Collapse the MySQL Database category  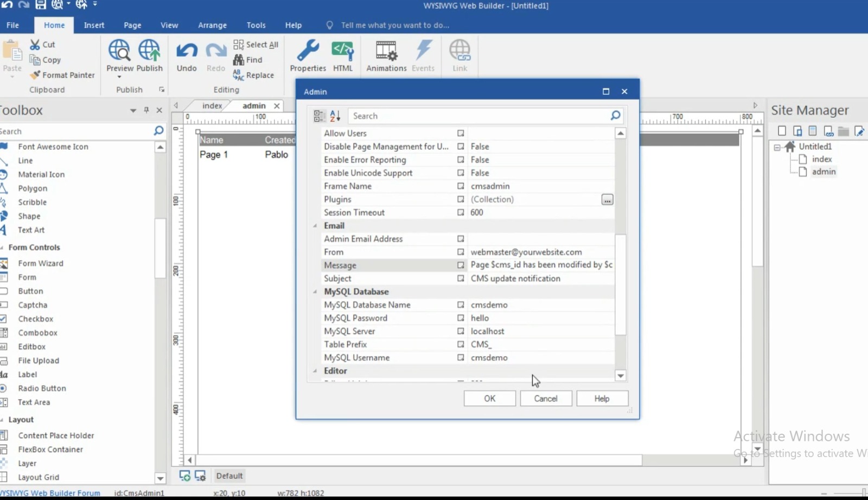point(315,292)
